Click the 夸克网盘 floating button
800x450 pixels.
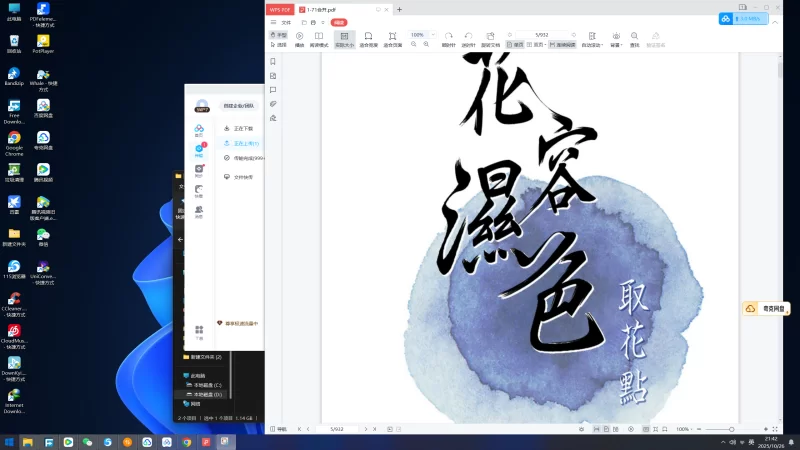point(769,309)
